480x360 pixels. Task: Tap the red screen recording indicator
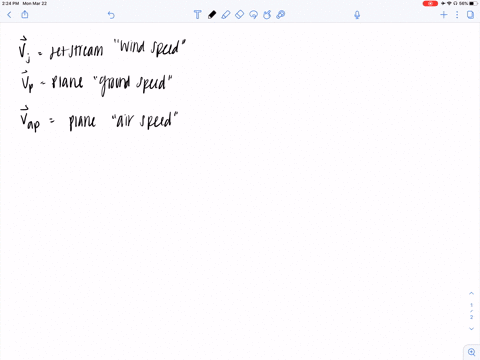[430, 3]
